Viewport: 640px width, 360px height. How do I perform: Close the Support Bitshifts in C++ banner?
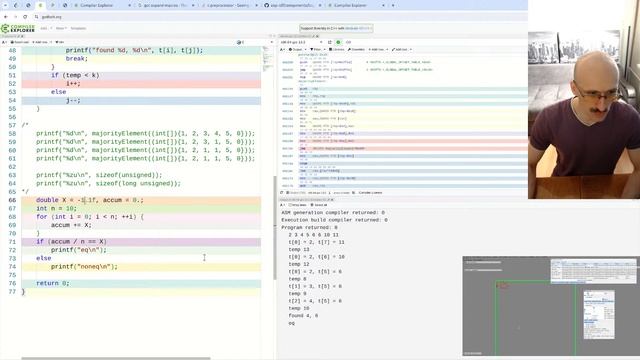point(370,28)
